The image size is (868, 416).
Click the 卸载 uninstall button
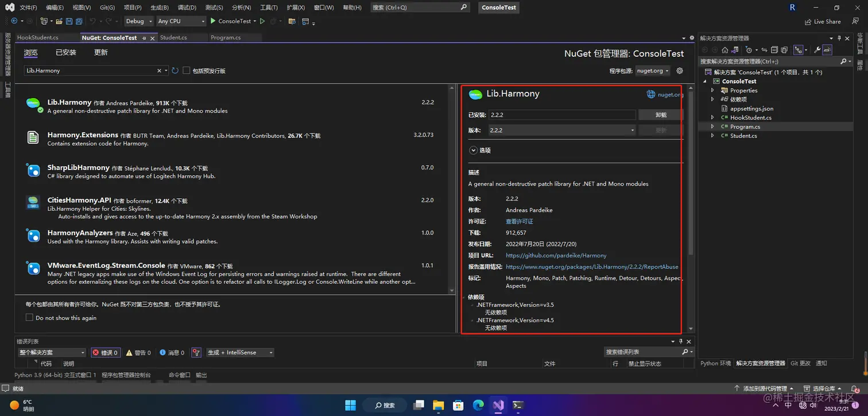661,115
